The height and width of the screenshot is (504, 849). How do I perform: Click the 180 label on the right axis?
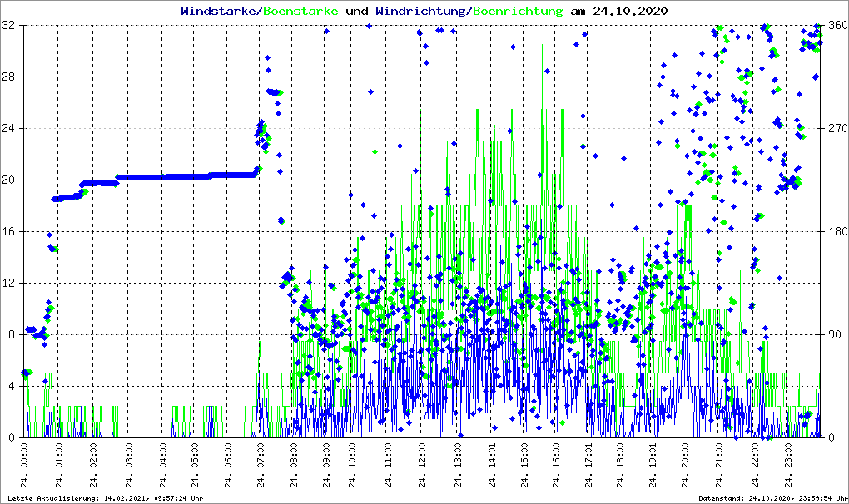tap(837, 231)
